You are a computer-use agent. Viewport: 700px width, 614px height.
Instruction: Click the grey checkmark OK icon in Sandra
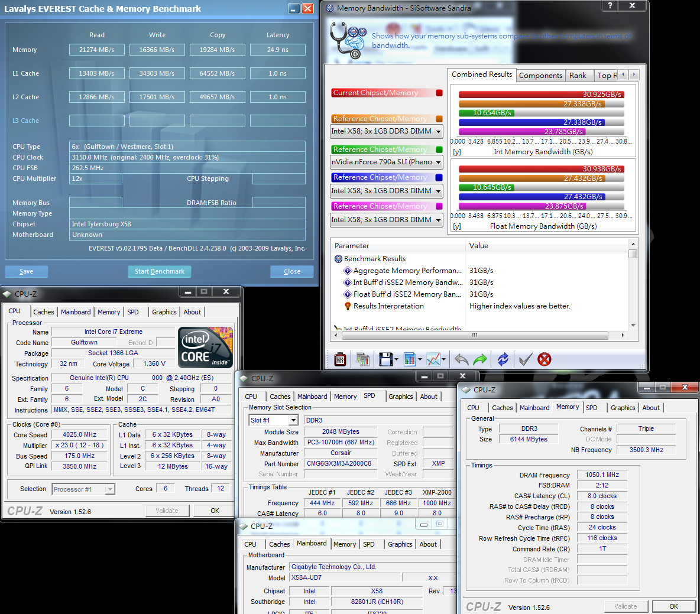coord(525,359)
